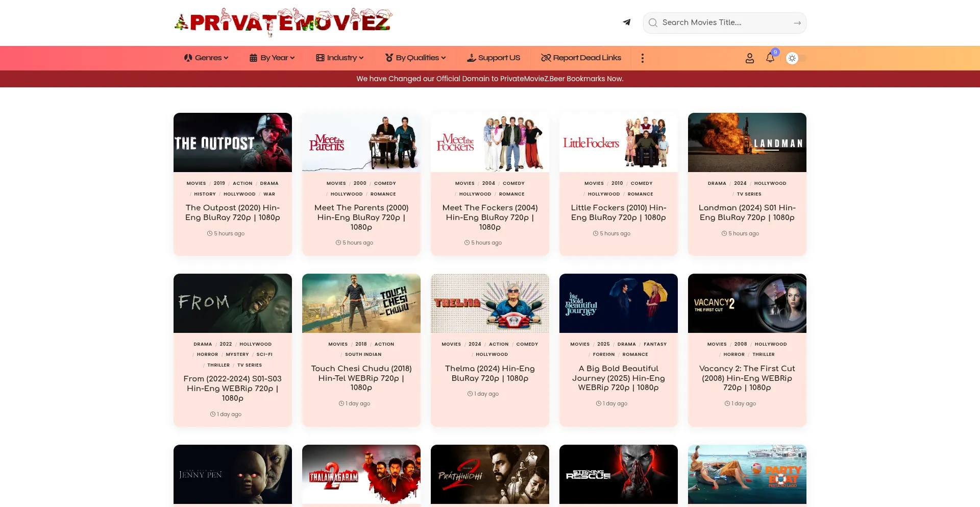This screenshot has height=507, width=980.
Task: Open Landman (2024) S01 title link
Action: (747, 212)
